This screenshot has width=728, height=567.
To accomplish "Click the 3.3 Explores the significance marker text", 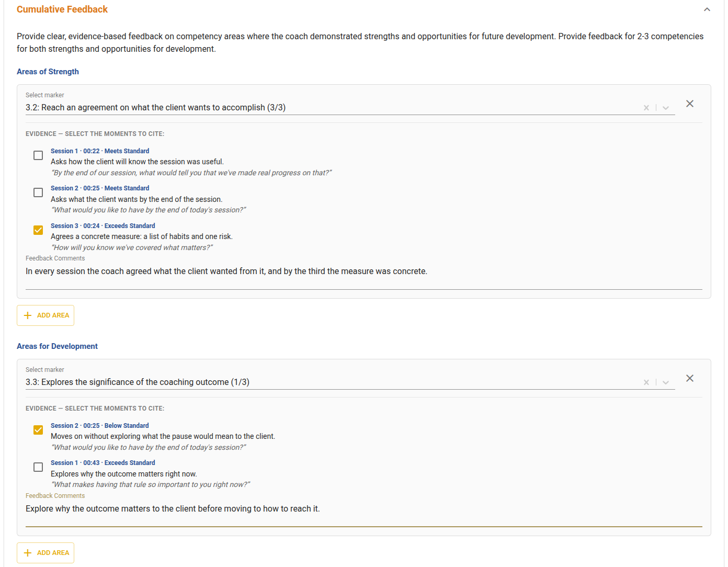I will click(138, 382).
